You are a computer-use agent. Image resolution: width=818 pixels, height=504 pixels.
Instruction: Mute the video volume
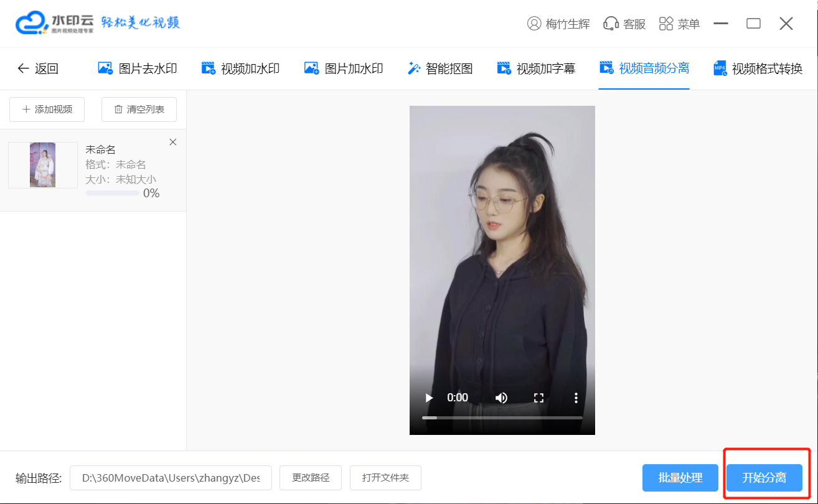(x=501, y=398)
